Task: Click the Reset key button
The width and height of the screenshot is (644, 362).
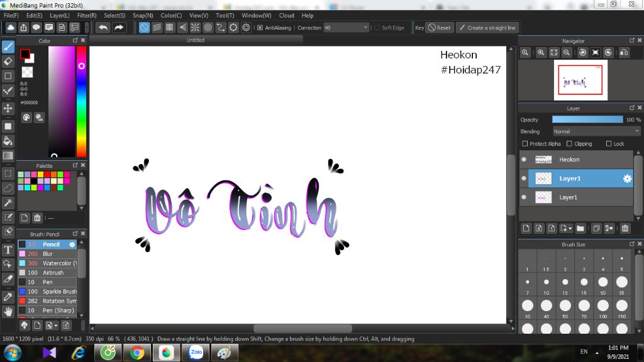Action: 440,28
